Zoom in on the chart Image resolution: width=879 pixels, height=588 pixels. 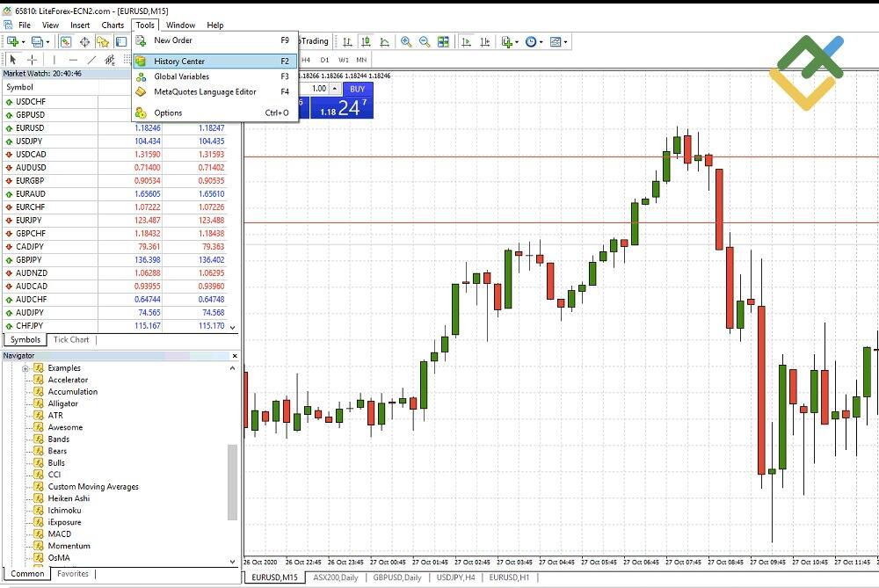pyautogui.click(x=406, y=41)
